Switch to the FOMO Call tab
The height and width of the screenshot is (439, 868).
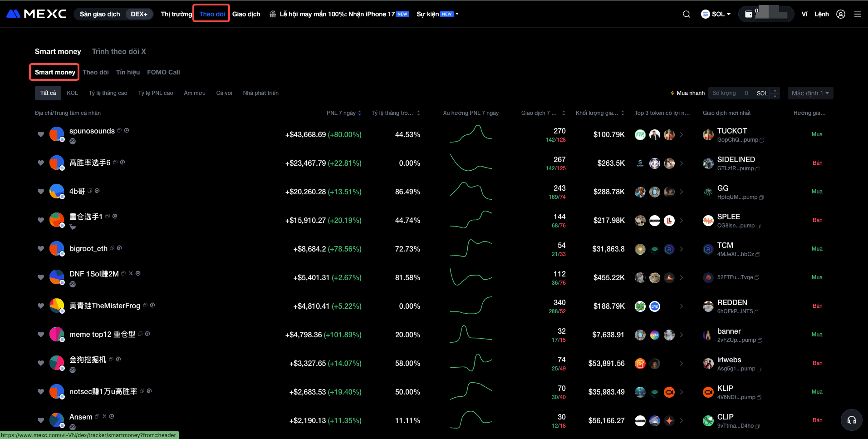163,72
